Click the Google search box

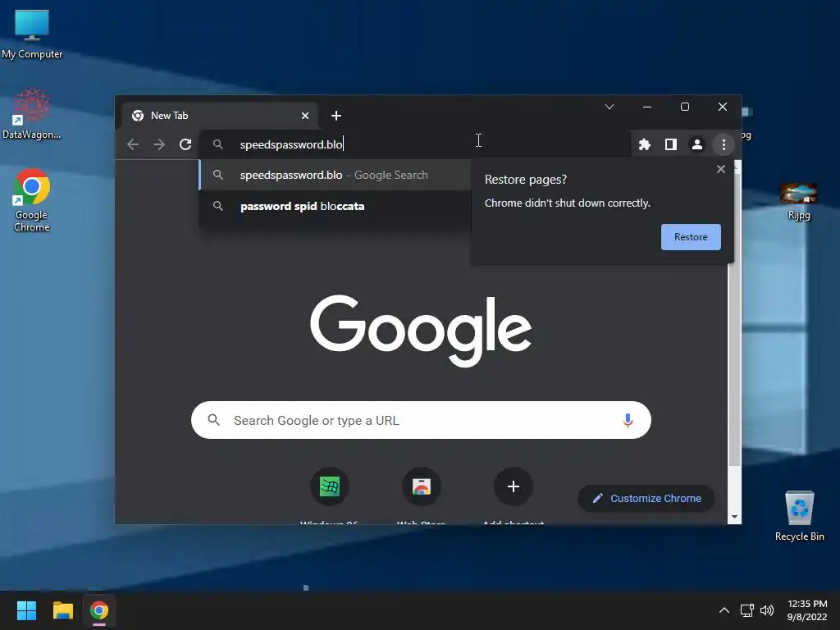[x=421, y=420]
